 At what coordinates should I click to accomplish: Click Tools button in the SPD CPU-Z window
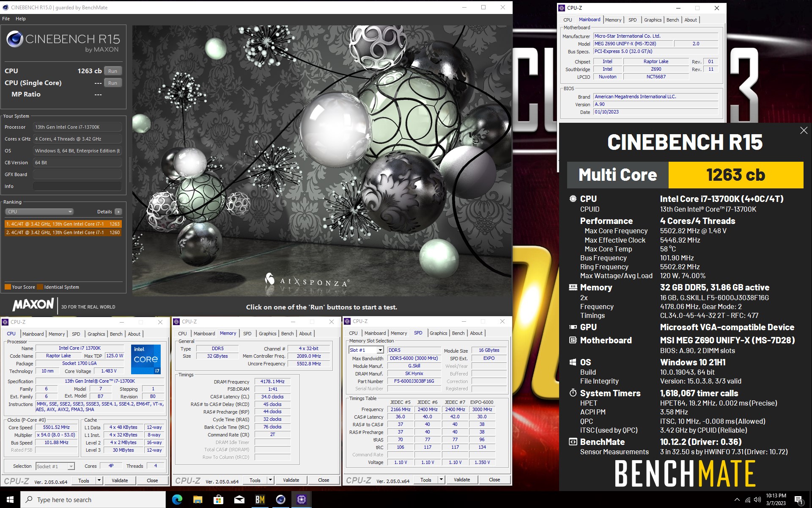click(x=426, y=480)
